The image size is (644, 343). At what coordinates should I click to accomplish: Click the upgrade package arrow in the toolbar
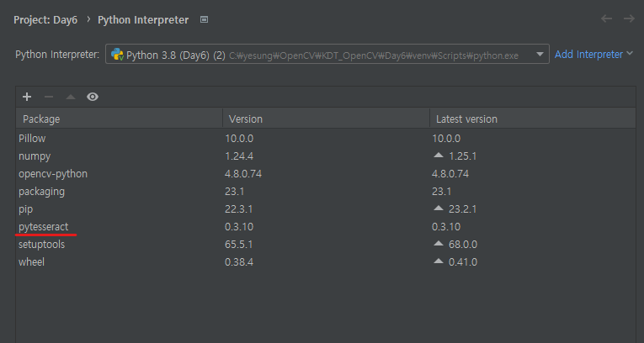tap(71, 97)
